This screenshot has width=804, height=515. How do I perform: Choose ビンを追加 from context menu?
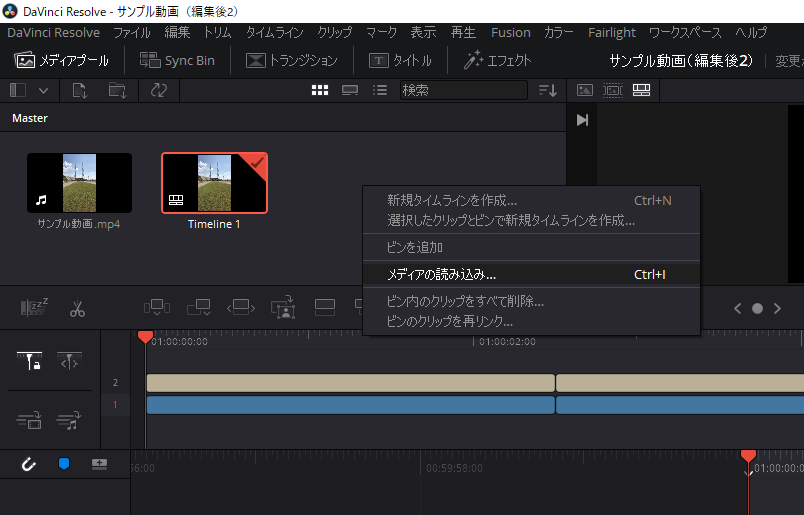531,247
